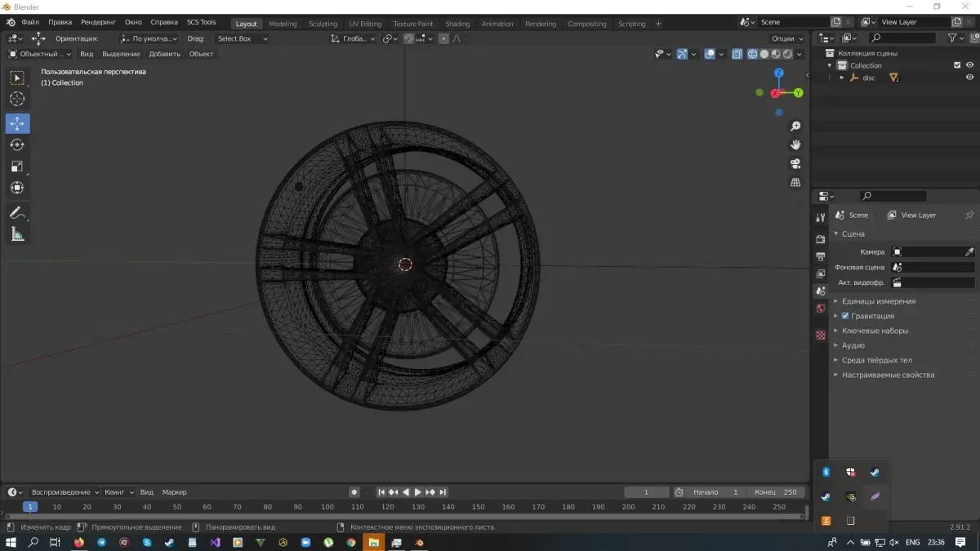Expand the Keying Sets panel
The image size is (980, 551).
coord(875,331)
